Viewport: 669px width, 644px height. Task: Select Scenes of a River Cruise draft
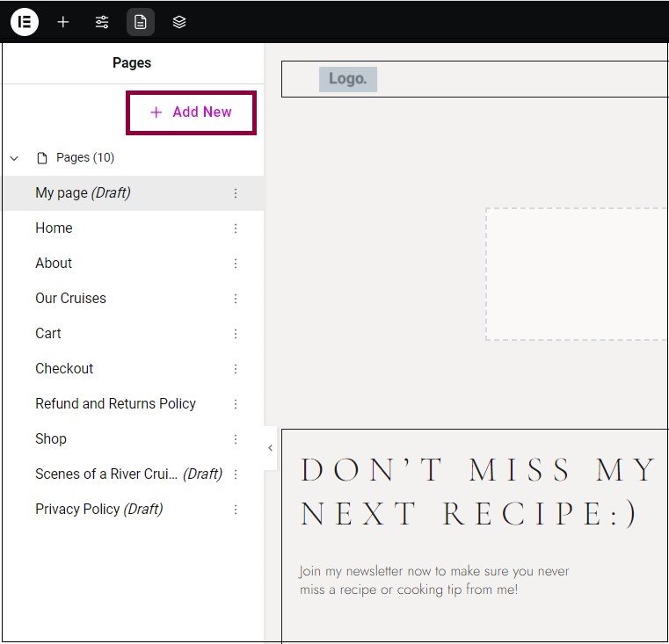click(129, 474)
